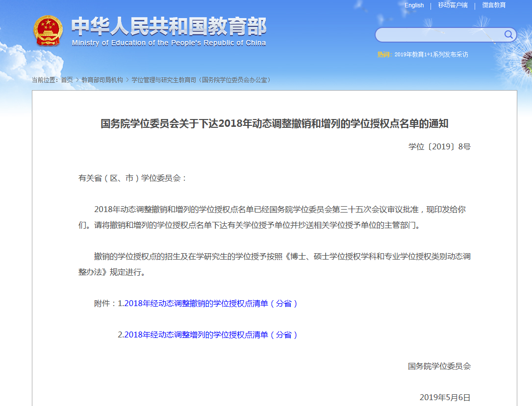Open 学位管理与研究生教育司 breadcrumb link
532x406 pixels.
coord(201,80)
